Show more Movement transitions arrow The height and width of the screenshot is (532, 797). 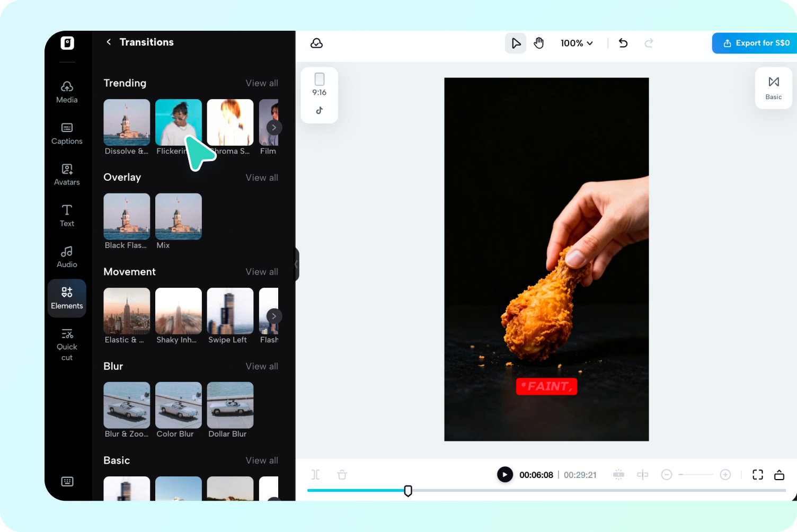274,316
